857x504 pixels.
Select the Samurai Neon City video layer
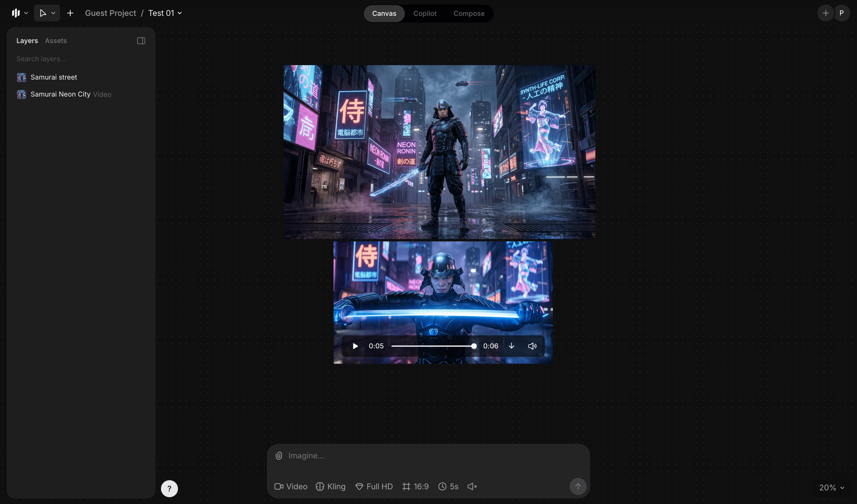pyautogui.click(x=81, y=94)
